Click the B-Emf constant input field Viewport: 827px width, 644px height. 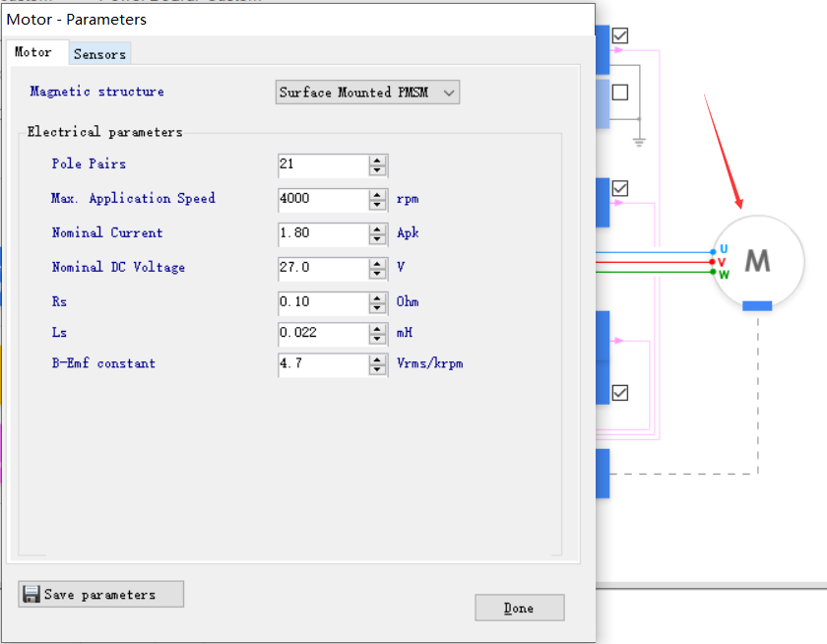(x=323, y=364)
